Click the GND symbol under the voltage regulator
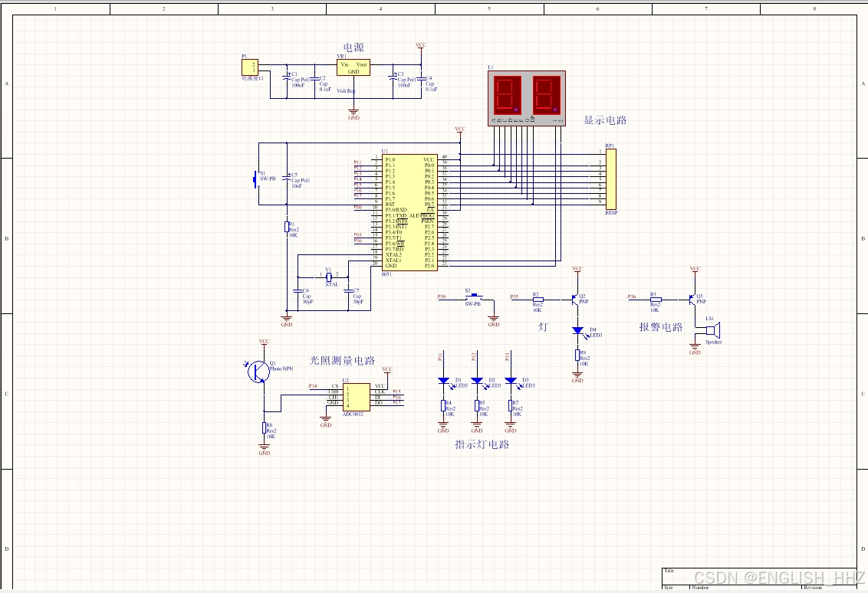Screen dimensions: 868x593 353,114
